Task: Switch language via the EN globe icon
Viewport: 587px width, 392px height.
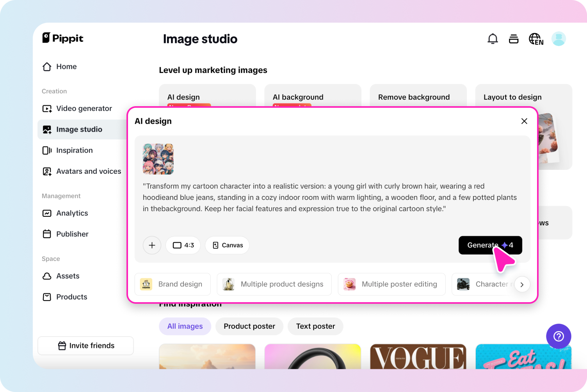Action: tap(535, 39)
